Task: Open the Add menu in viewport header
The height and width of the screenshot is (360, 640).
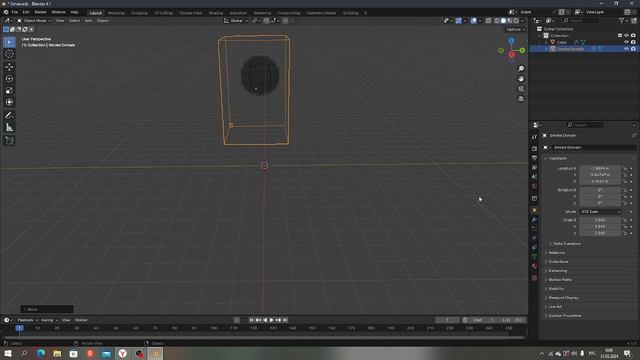Action: click(x=88, y=20)
